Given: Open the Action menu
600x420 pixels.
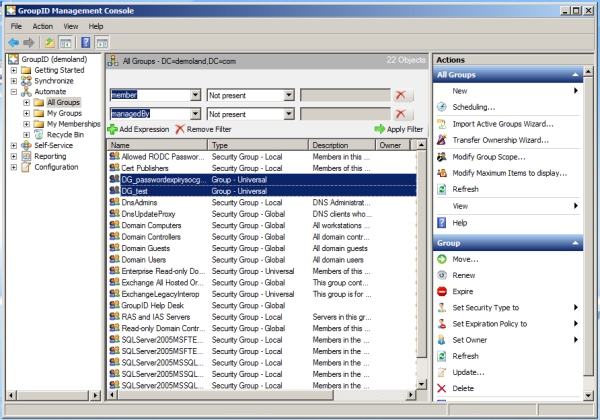Looking at the screenshot, I should point(42,26).
